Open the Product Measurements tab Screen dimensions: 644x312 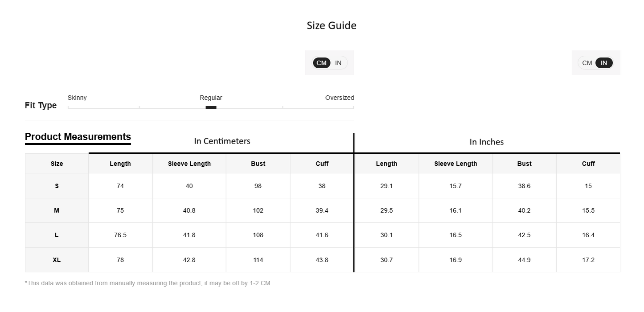[x=78, y=137]
